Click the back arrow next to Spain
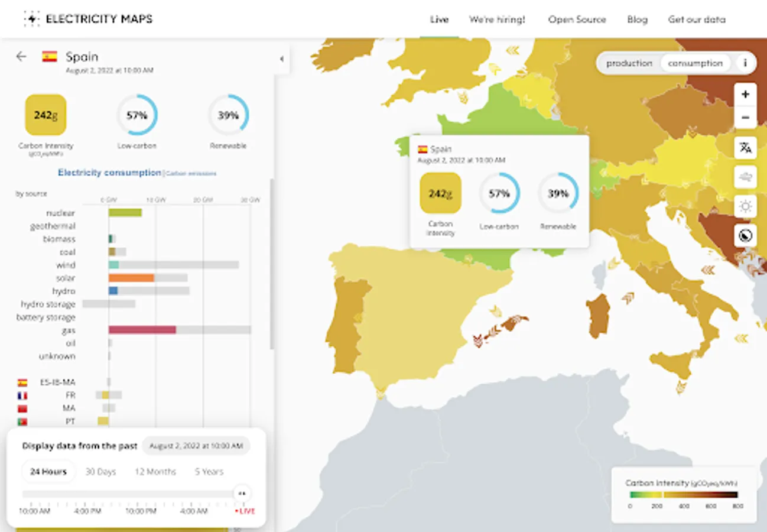 click(21, 57)
